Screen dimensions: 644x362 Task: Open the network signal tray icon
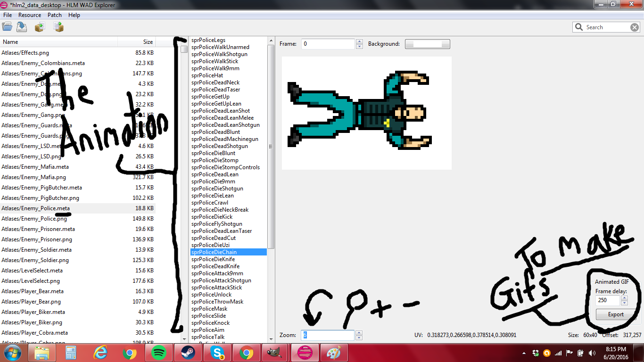[x=558, y=353]
